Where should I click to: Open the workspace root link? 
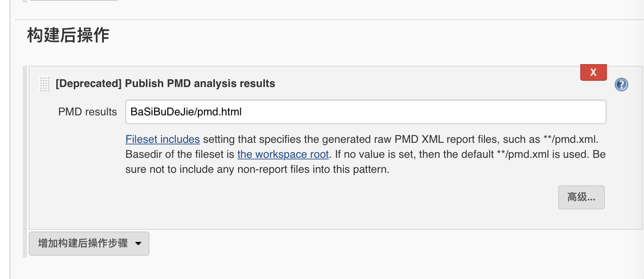283,154
